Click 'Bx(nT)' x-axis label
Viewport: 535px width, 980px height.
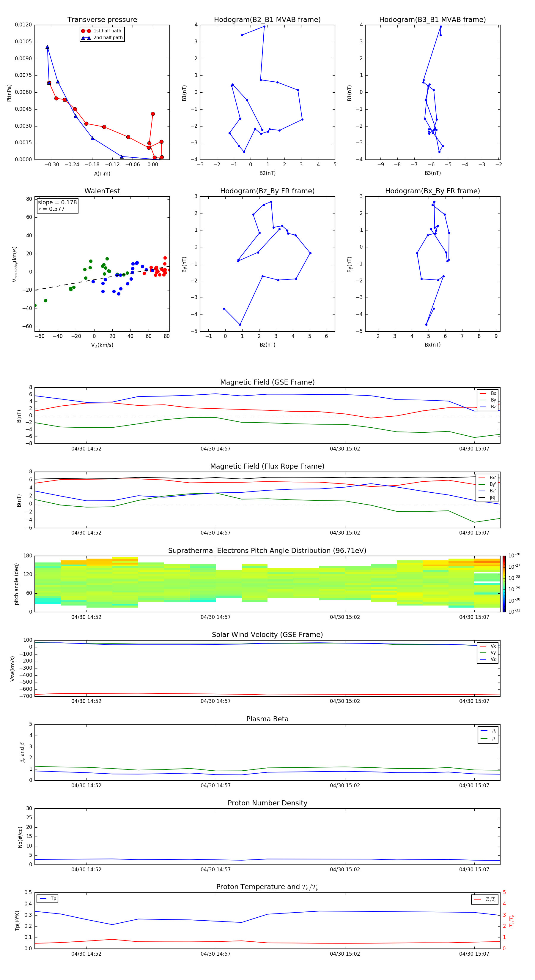[x=432, y=345]
